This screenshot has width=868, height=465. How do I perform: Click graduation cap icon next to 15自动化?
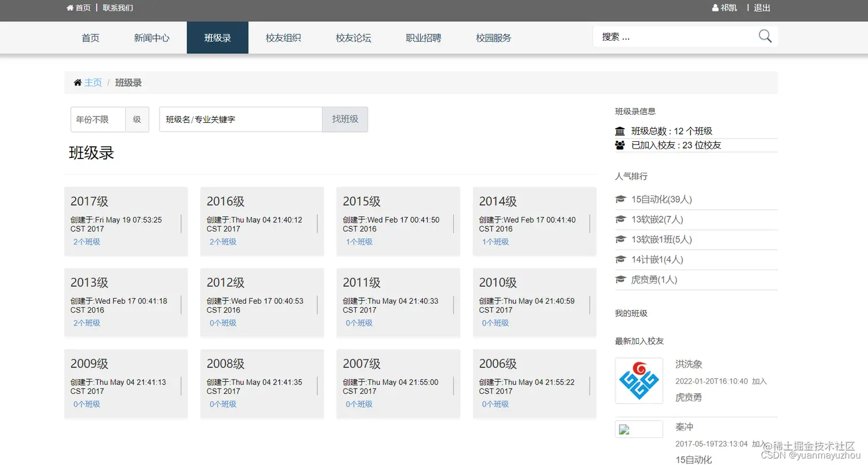click(x=620, y=199)
